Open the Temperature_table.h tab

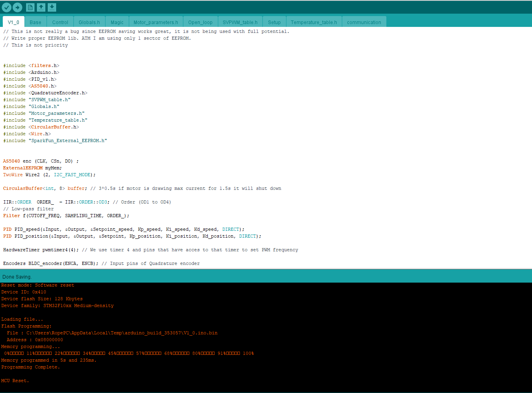pyautogui.click(x=314, y=22)
